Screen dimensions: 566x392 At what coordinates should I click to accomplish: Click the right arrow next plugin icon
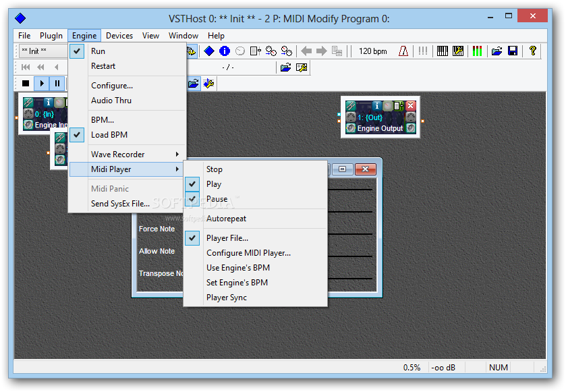click(321, 51)
